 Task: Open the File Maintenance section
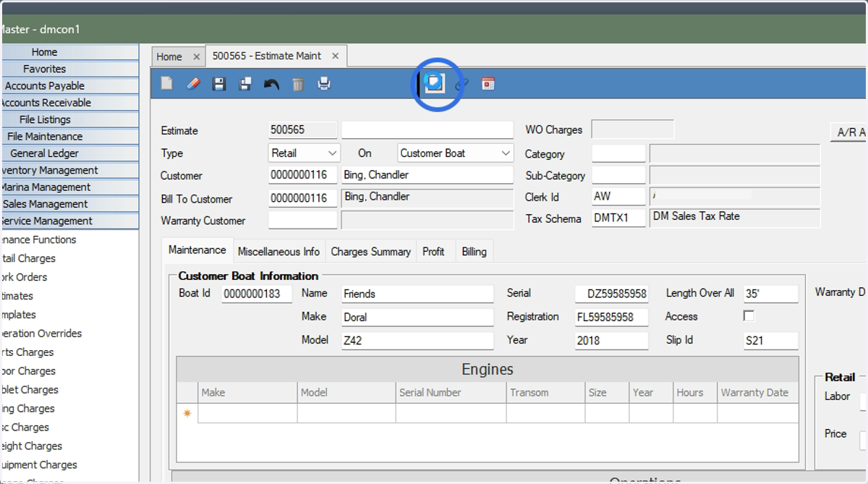69,136
